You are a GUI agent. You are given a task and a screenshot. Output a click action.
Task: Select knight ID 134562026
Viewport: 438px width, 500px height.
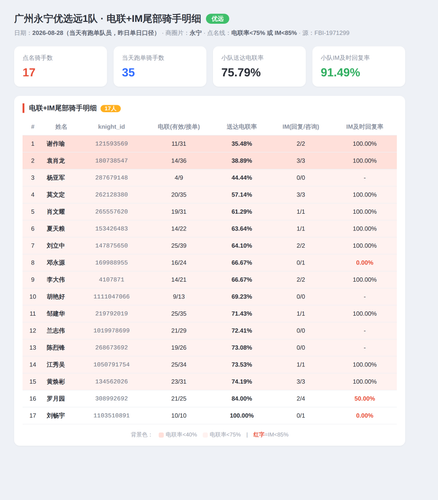pyautogui.click(x=111, y=382)
